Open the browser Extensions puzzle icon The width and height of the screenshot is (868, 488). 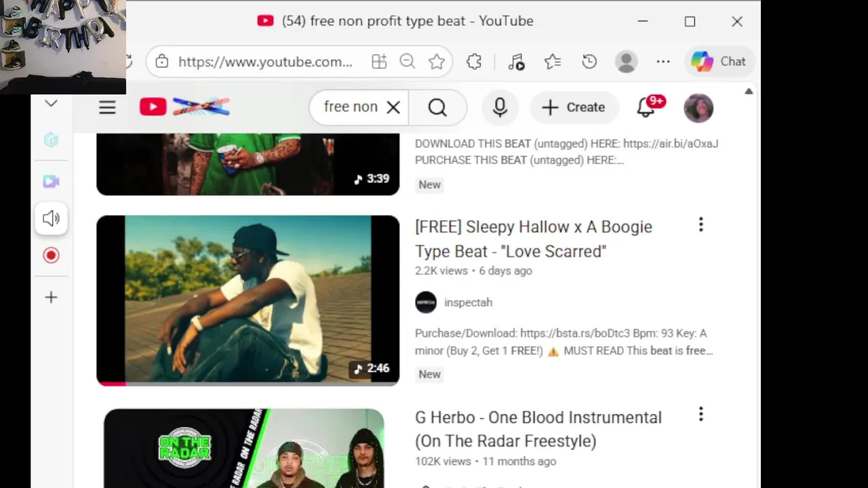[x=474, y=62]
